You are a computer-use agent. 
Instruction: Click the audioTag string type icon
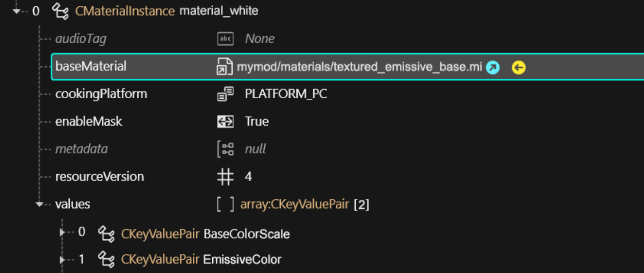coord(225,39)
